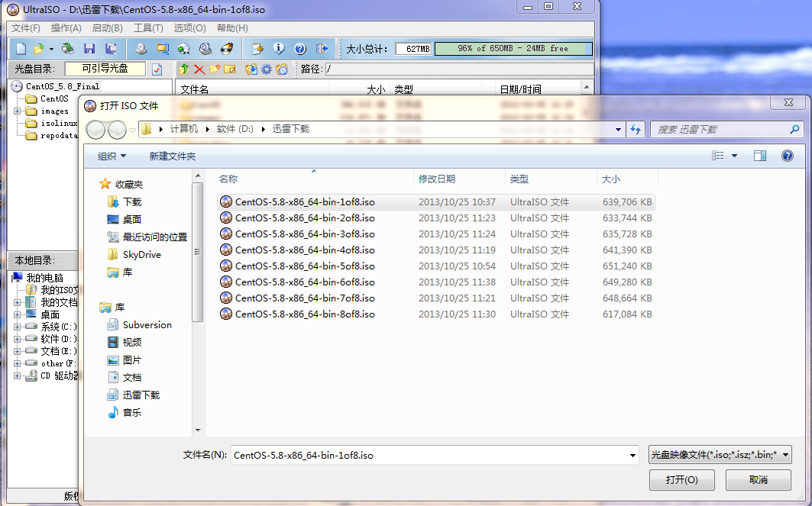Open the 文件(F) menu in UltraISO
The width and height of the screenshot is (812, 506).
(26, 28)
